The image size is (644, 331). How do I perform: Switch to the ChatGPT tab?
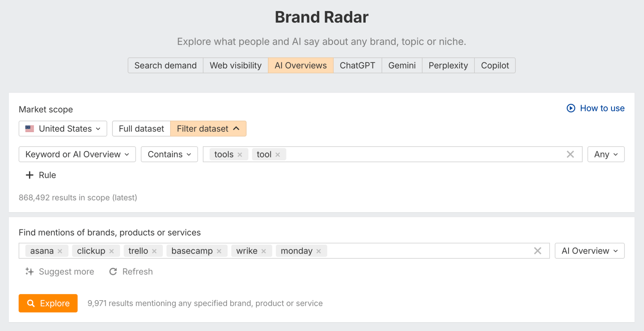click(x=357, y=65)
